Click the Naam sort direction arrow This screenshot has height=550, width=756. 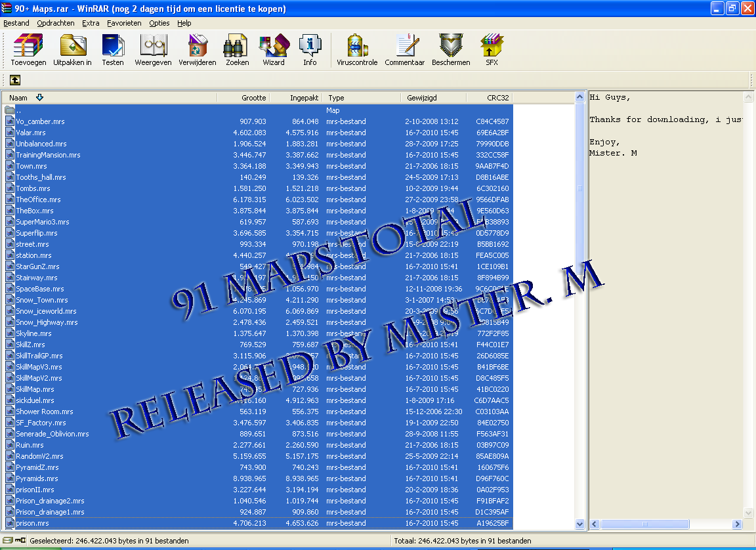pos(39,97)
